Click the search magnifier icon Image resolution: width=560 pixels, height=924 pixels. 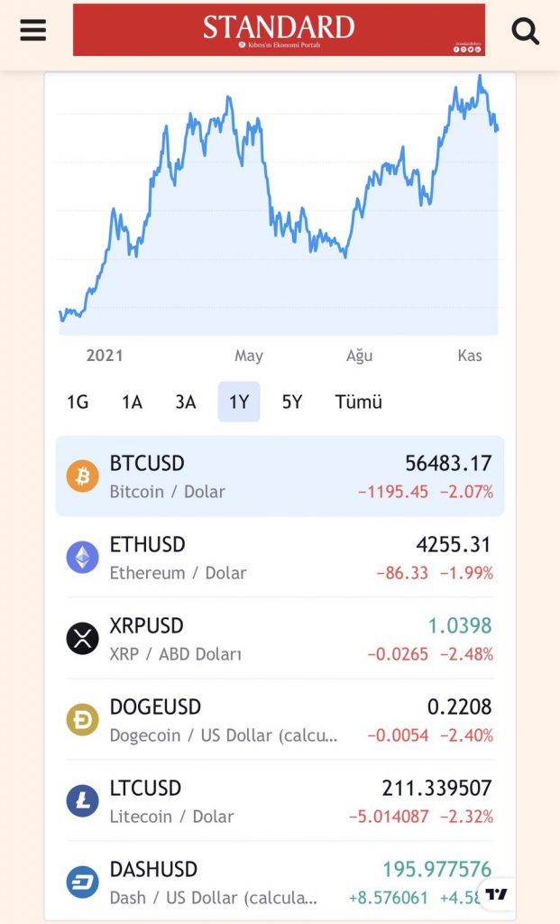tap(525, 31)
